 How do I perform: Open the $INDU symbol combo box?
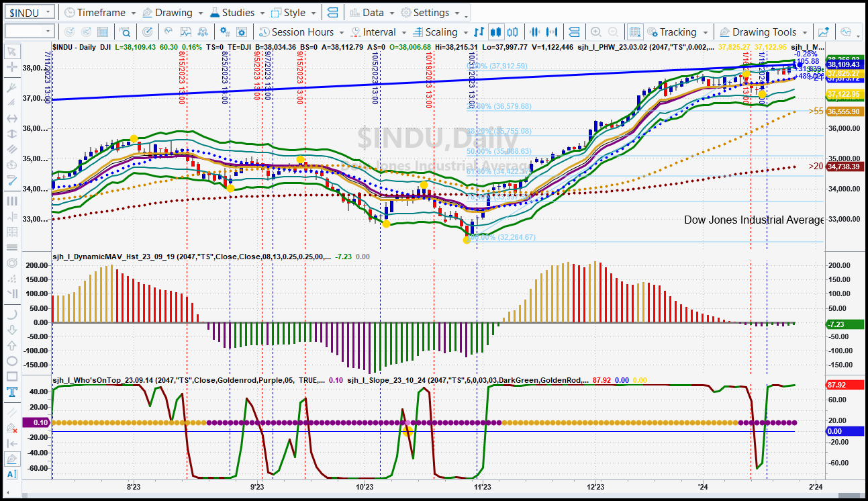(x=30, y=13)
